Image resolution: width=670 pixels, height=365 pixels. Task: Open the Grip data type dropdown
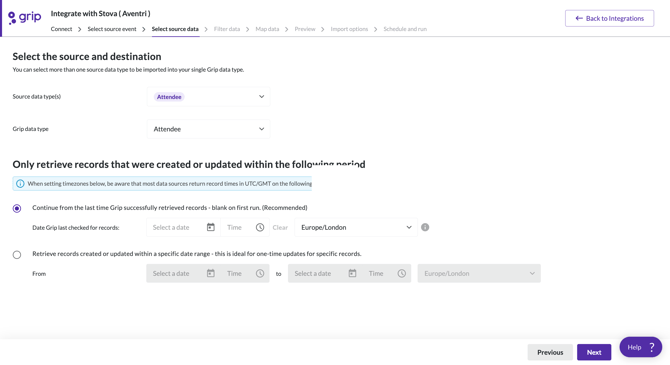pos(209,129)
